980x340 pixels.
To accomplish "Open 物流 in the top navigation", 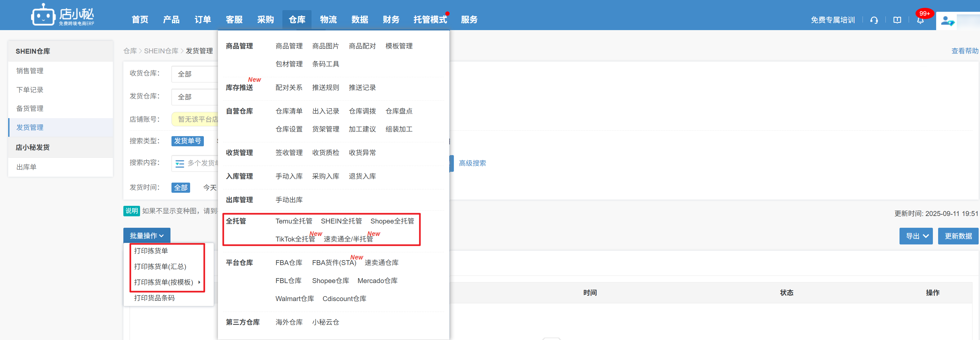I will coord(328,20).
